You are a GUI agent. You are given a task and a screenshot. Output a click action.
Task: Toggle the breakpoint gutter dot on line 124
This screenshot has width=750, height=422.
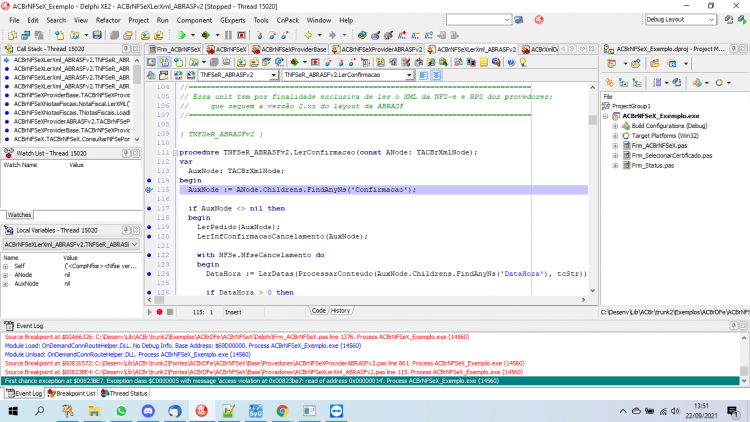point(149,274)
